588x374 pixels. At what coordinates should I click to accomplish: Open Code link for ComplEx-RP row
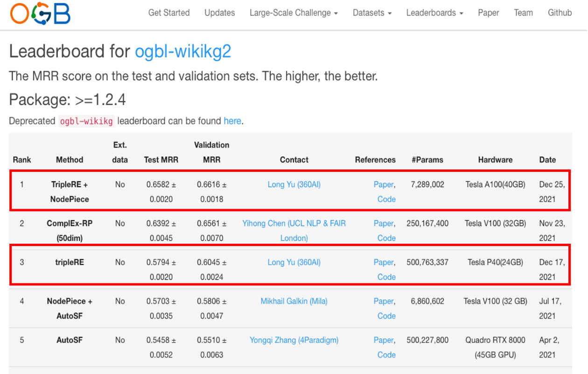[x=386, y=238]
